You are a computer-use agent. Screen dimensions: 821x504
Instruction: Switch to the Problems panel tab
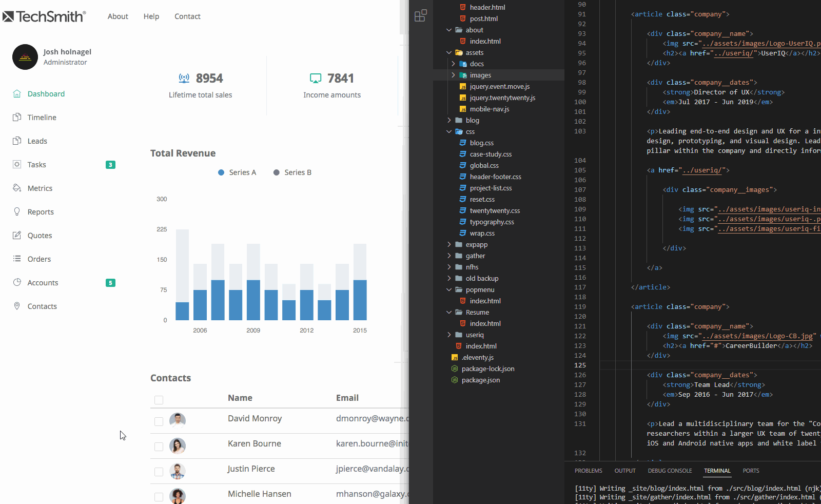tap(588, 471)
